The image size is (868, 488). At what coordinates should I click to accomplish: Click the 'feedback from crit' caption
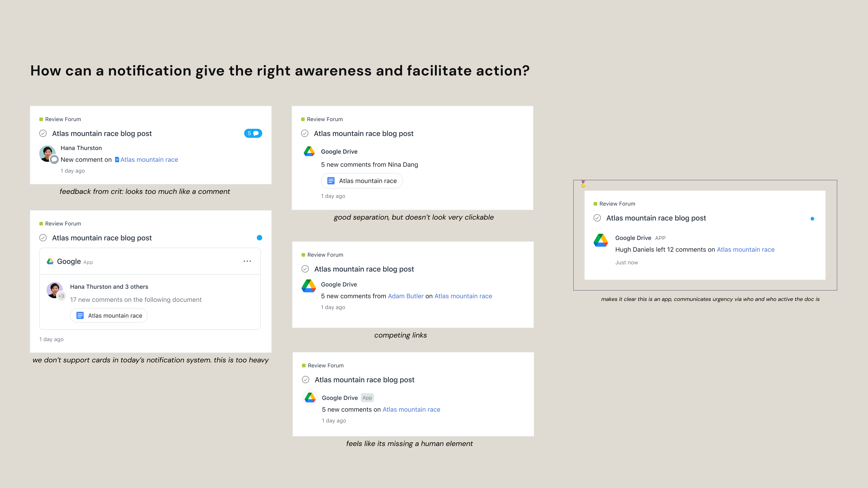tap(145, 192)
